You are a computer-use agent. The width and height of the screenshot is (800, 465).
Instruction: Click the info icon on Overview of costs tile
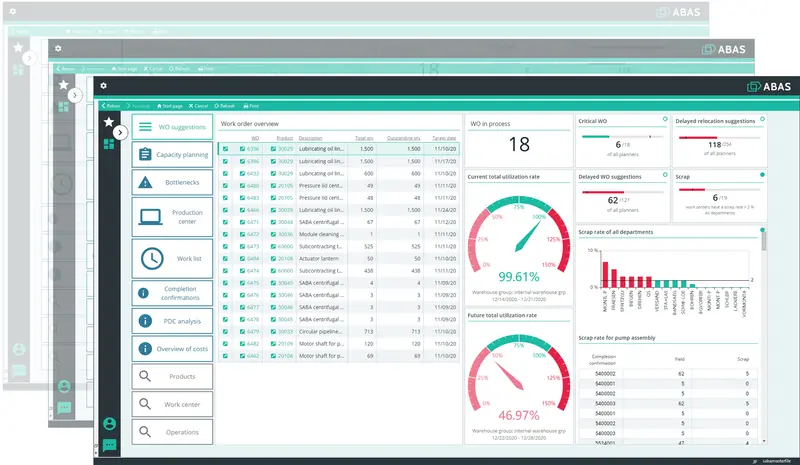(145, 348)
